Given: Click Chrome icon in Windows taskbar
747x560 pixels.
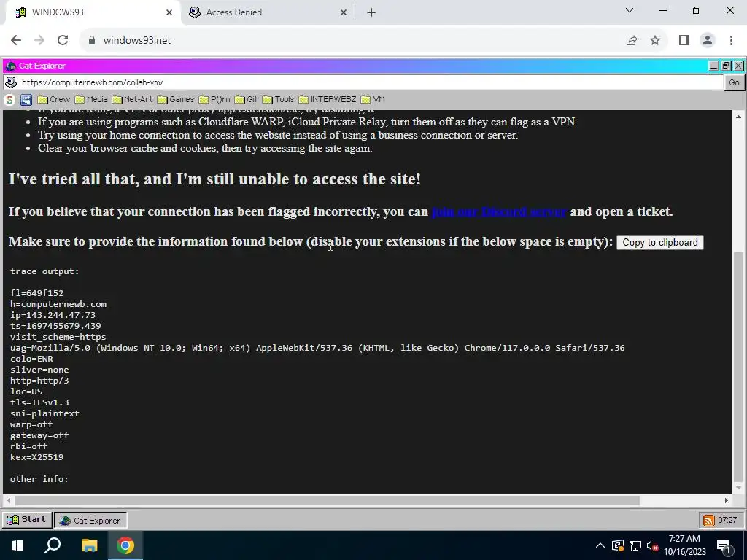Looking at the screenshot, I should tap(125, 545).
